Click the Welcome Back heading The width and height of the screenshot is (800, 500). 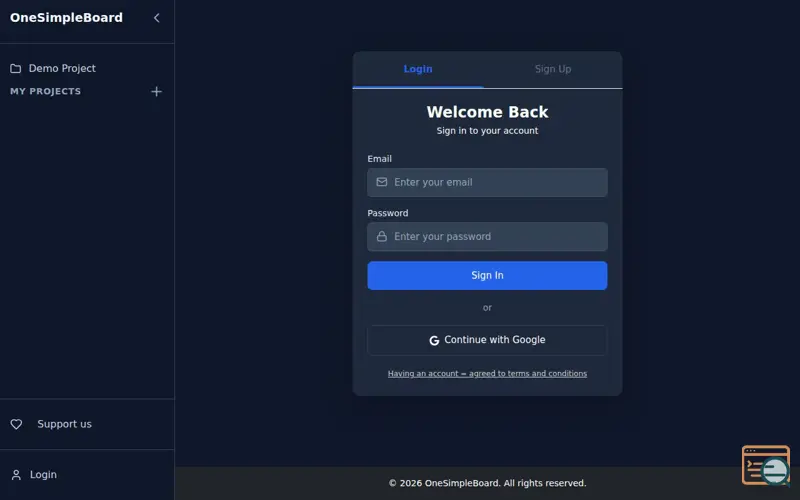pyautogui.click(x=487, y=112)
